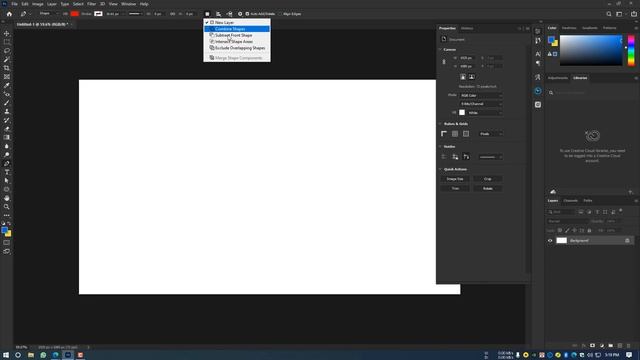Open the Pixels units dropdown
This screenshot has width=640, height=360.
pos(491,134)
